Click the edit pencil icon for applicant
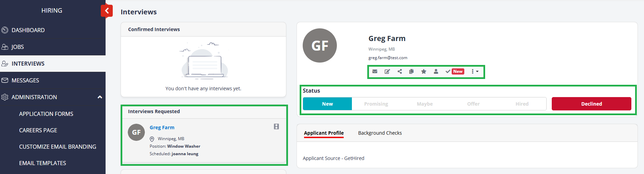The height and width of the screenshot is (174, 644). 387,71
